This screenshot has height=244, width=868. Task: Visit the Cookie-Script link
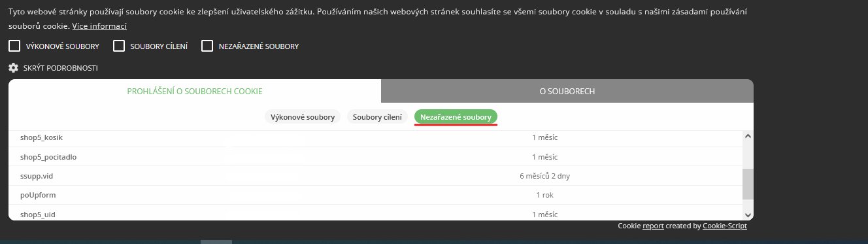(725, 226)
